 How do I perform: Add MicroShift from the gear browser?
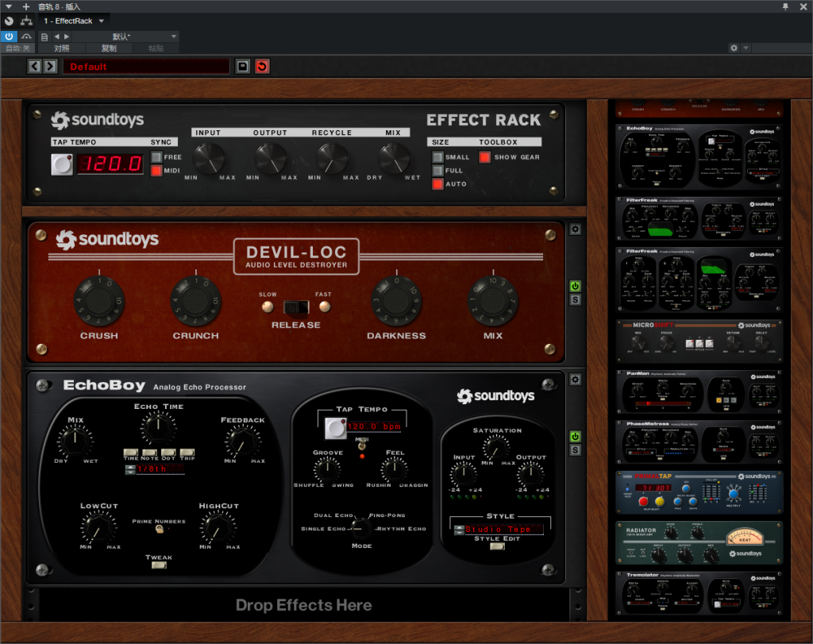pyautogui.click(x=699, y=341)
